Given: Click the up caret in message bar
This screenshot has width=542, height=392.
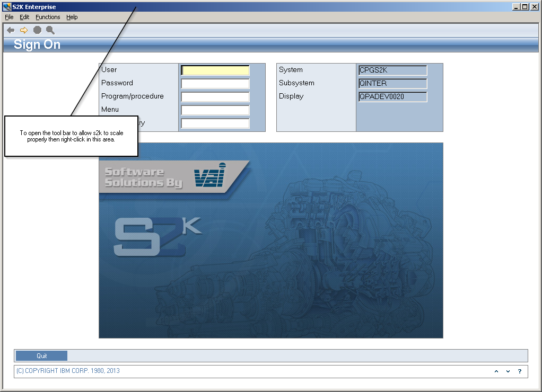Looking at the screenshot, I should [x=496, y=371].
